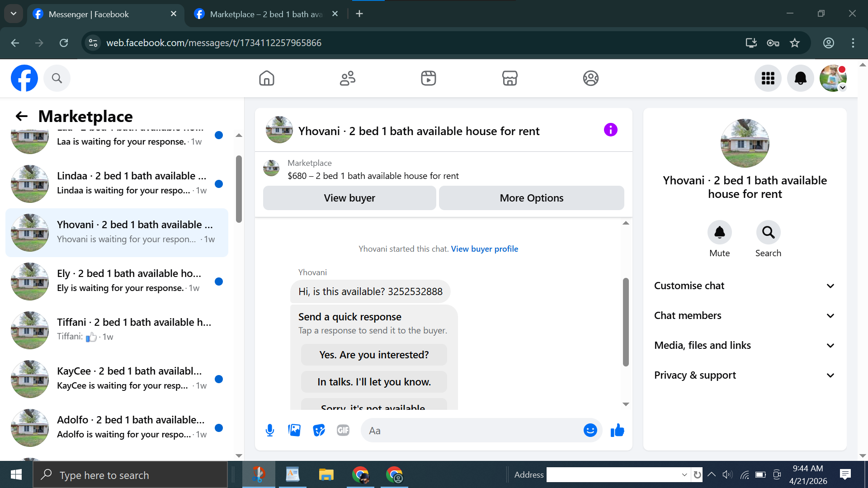Open the Windows Start menu

[x=16, y=475]
